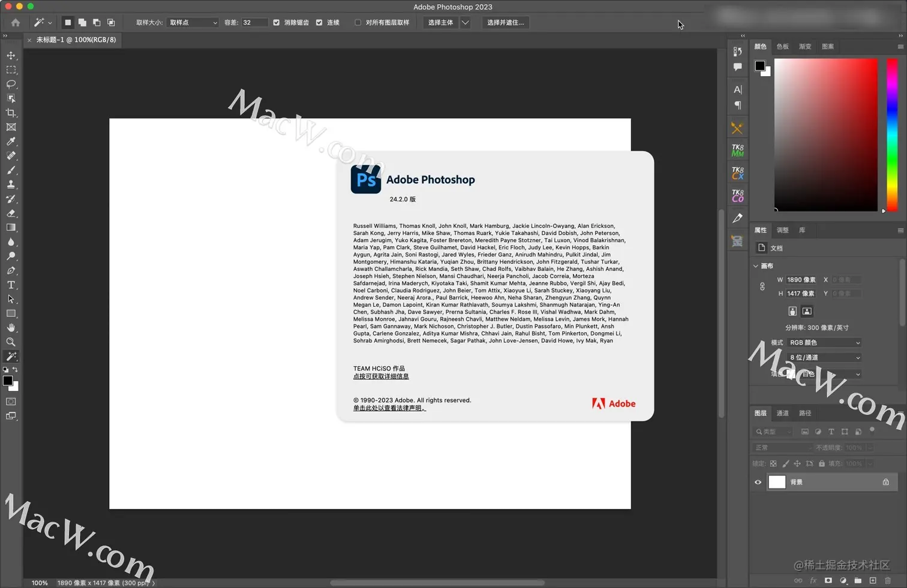
Task: Select the Gradient tool
Action: [x=11, y=228]
